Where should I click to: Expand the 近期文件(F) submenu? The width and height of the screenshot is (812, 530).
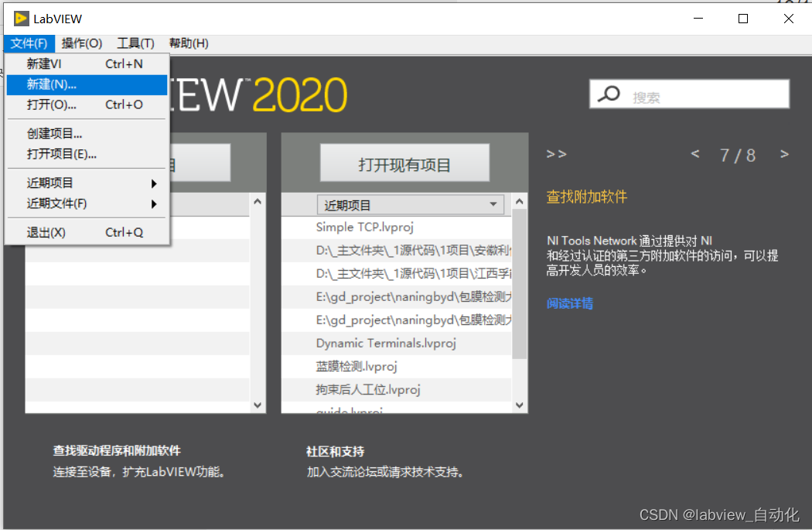click(87, 203)
